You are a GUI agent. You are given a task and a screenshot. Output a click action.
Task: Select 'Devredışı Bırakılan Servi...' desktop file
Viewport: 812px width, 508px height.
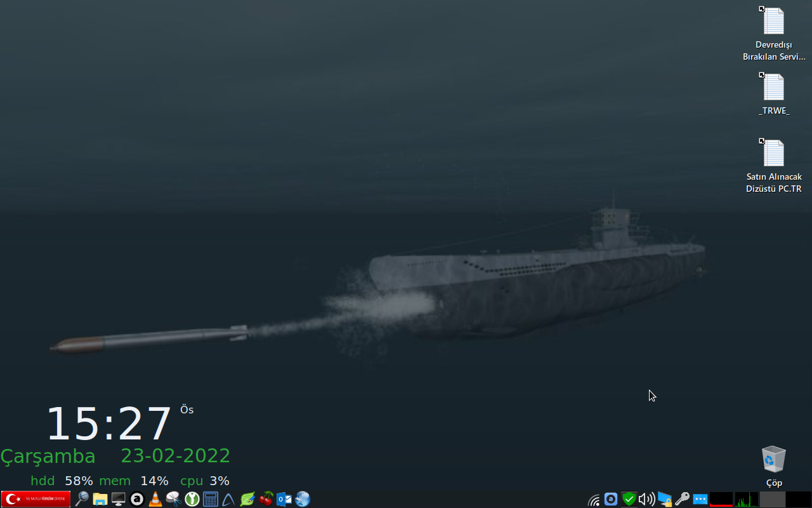coord(774,34)
